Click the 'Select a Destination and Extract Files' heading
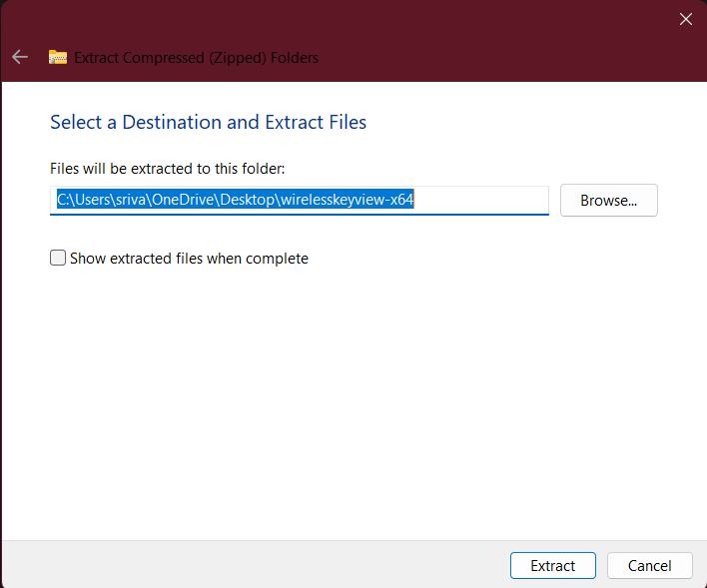 tap(208, 123)
